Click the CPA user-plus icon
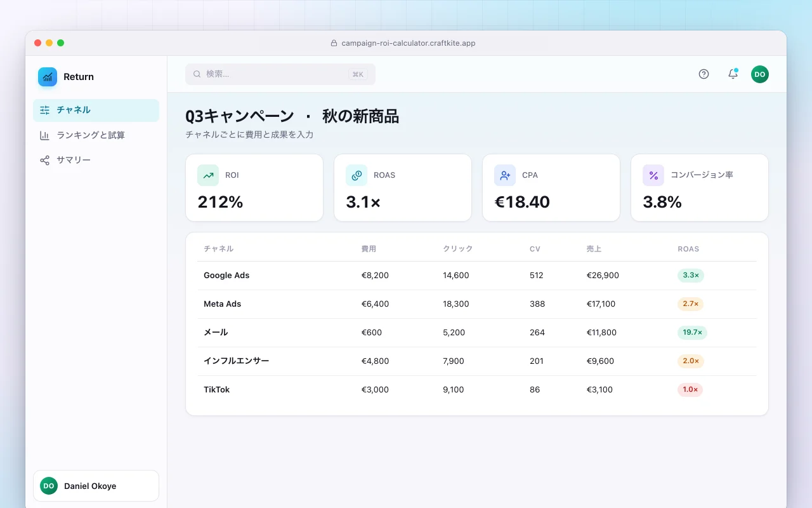812x508 pixels. click(505, 175)
